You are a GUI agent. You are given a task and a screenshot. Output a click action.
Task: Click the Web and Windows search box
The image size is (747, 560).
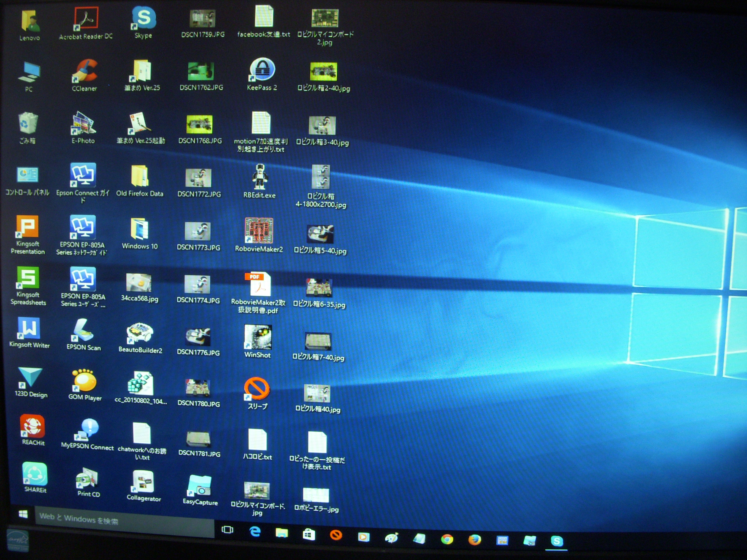125,522
